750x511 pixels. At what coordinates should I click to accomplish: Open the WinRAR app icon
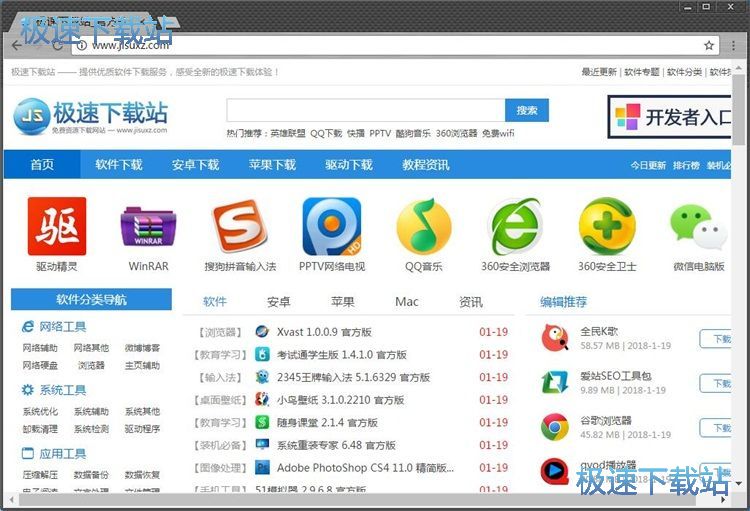[x=148, y=226]
